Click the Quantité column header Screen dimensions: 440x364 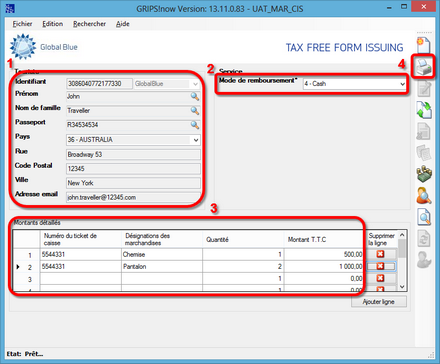point(243,239)
